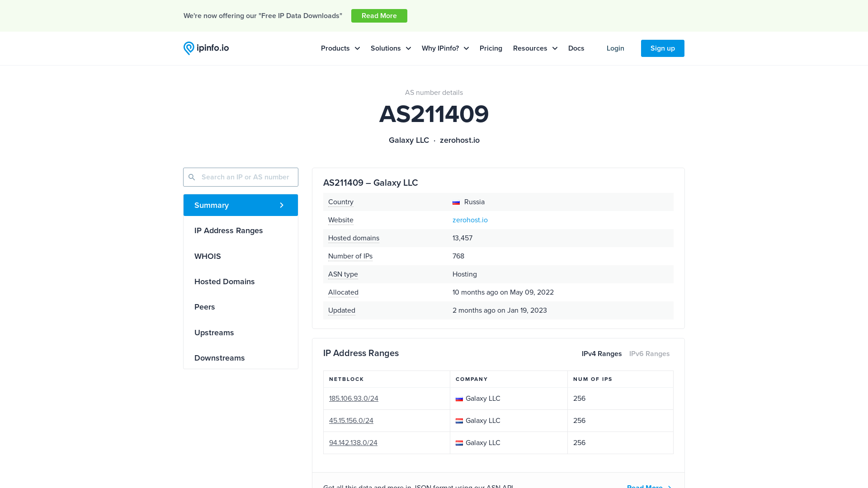
Task: Click the Sign up button
Action: pos(663,48)
